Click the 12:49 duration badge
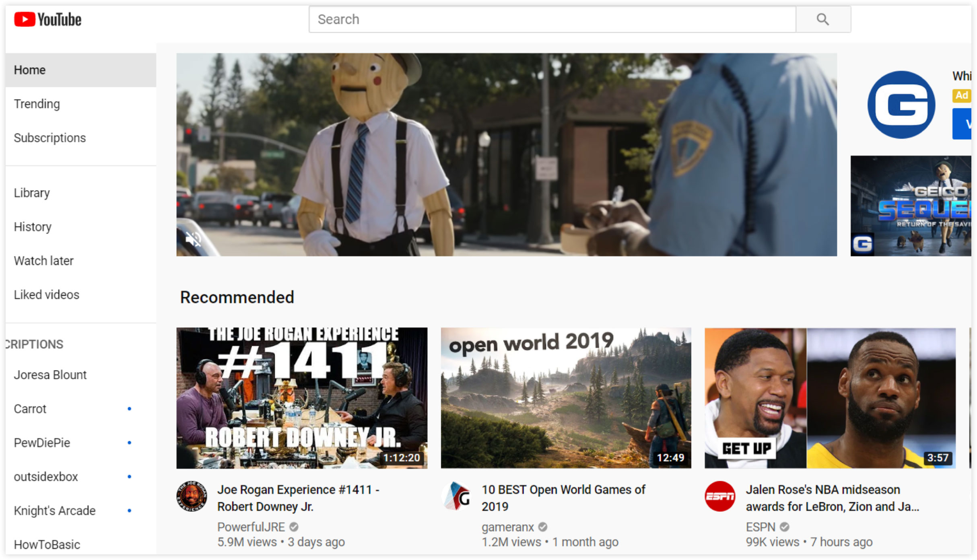 (670, 457)
